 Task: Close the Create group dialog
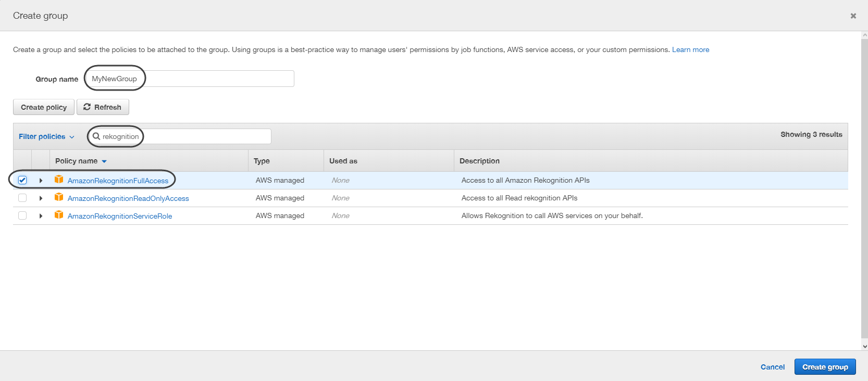(x=853, y=16)
